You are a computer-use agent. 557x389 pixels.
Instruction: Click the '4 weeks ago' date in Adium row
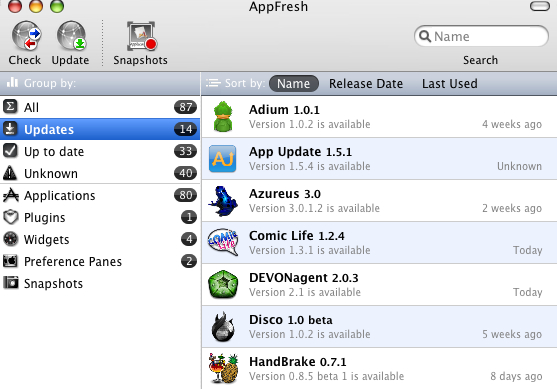point(512,124)
